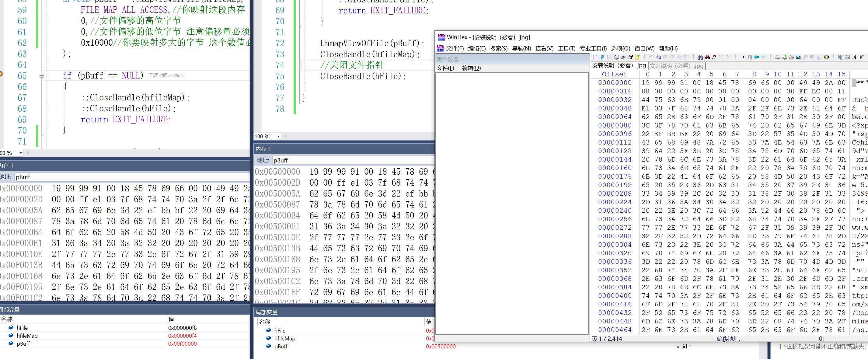Viewport: 868px width, 359px height.
Task: Click the Open folder icon in WinHex
Action: click(637, 57)
